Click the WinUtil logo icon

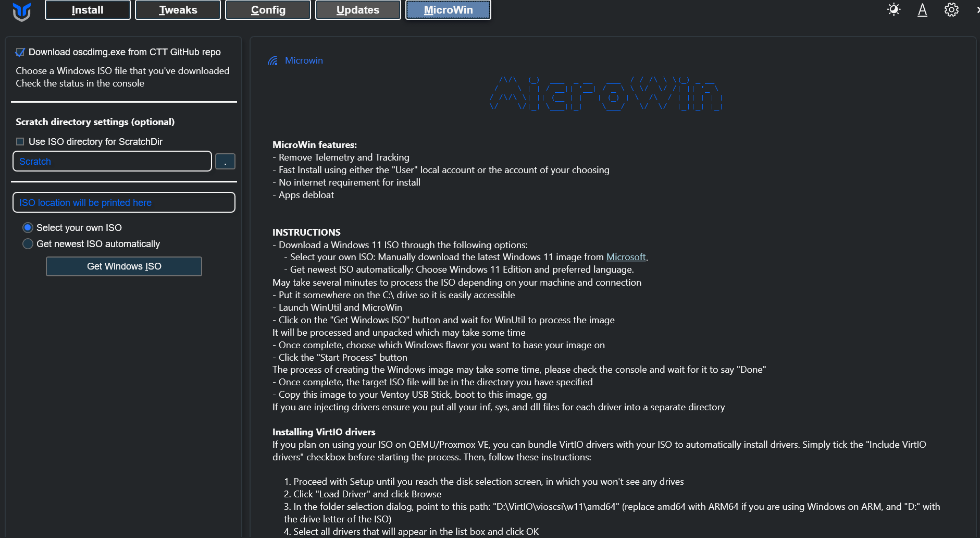pos(21,11)
